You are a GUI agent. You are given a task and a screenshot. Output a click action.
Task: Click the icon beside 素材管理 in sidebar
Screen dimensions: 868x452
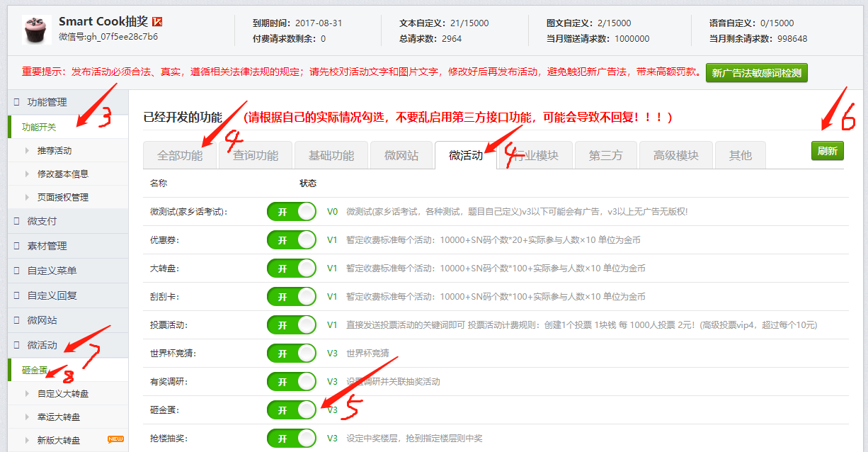pyautogui.click(x=17, y=246)
